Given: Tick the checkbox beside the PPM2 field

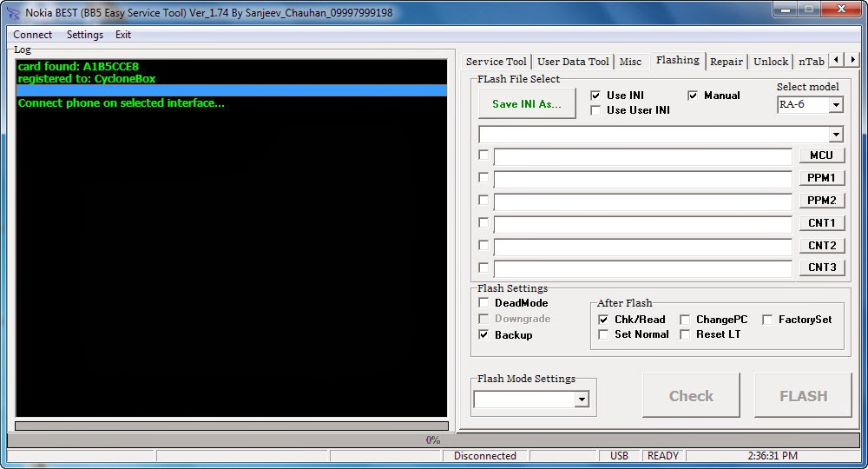Looking at the screenshot, I should (x=483, y=200).
